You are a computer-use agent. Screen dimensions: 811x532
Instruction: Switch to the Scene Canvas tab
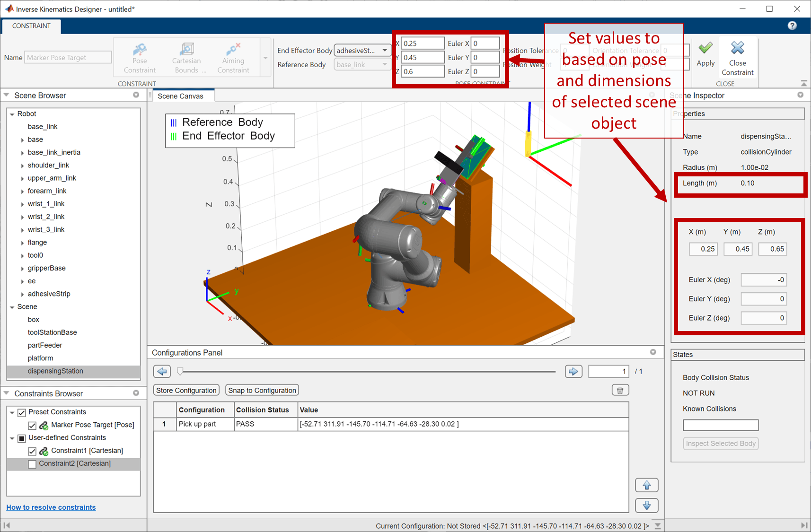[180, 96]
